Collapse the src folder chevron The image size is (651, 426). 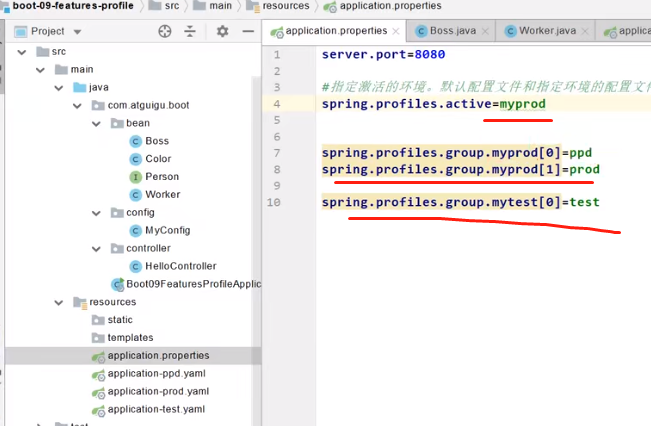pos(22,52)
